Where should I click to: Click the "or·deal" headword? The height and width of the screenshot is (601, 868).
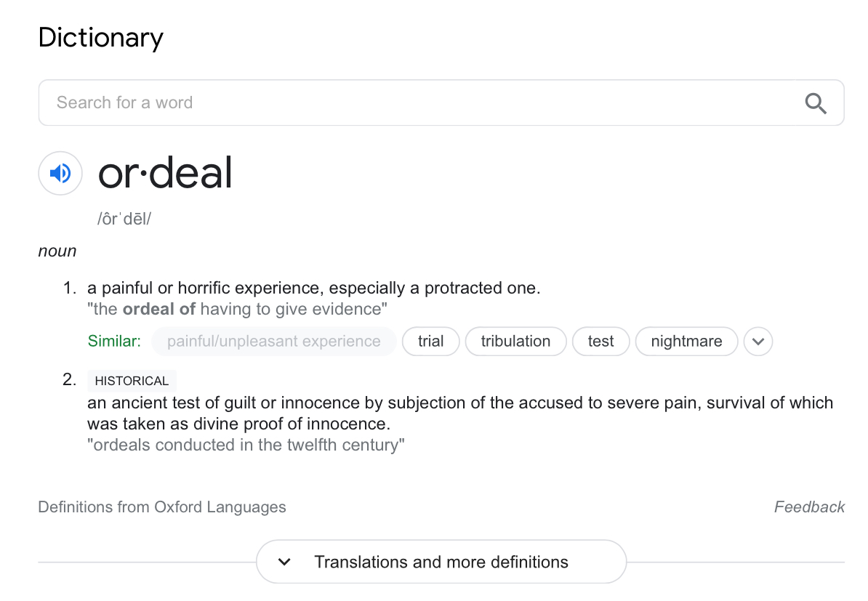pos(166,173)
